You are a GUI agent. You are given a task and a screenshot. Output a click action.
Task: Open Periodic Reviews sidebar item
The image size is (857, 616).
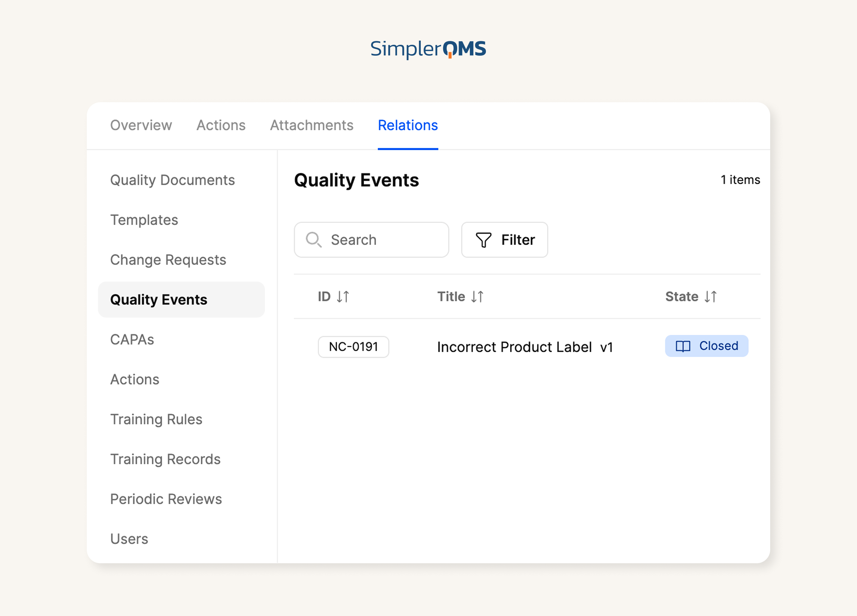pos(166,499)
